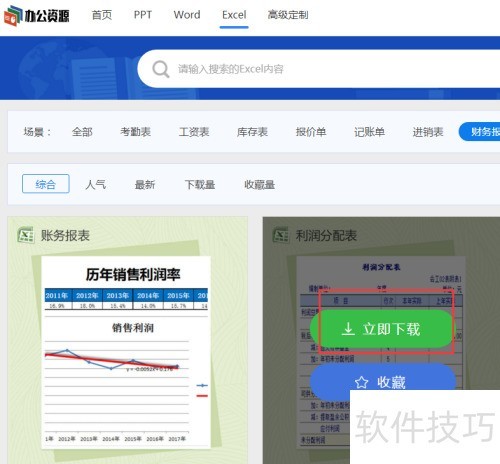This screenshot has width=500, height=464.
Task: Click the 立即下载 download button
Action: (x=382, y=329)
